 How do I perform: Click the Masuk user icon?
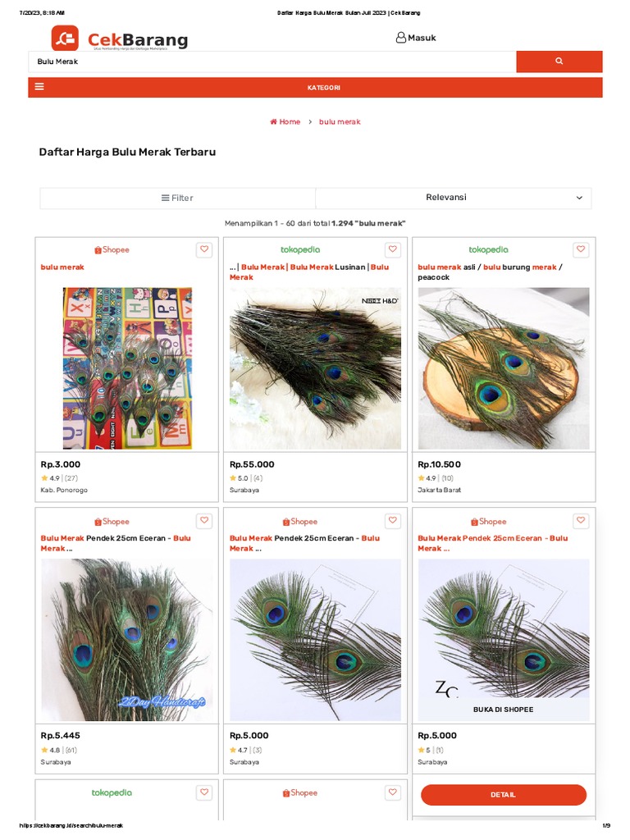tap(400, 38)
